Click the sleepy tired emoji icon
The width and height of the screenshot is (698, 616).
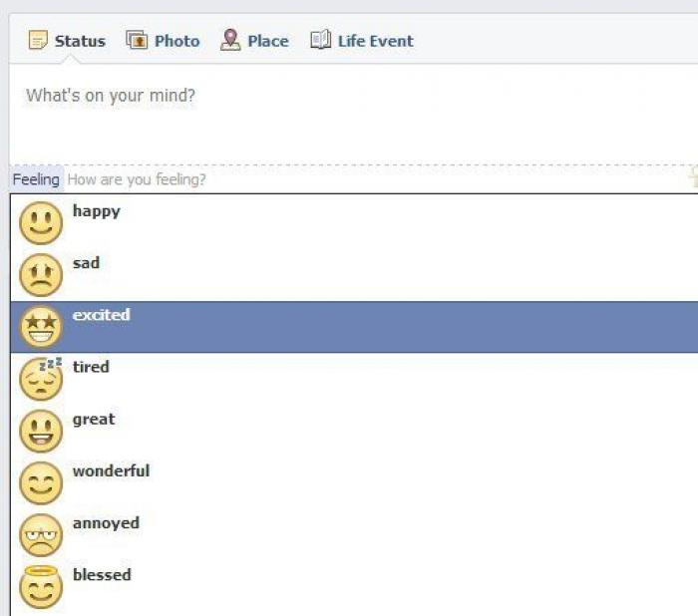click(x=41, y=379)
